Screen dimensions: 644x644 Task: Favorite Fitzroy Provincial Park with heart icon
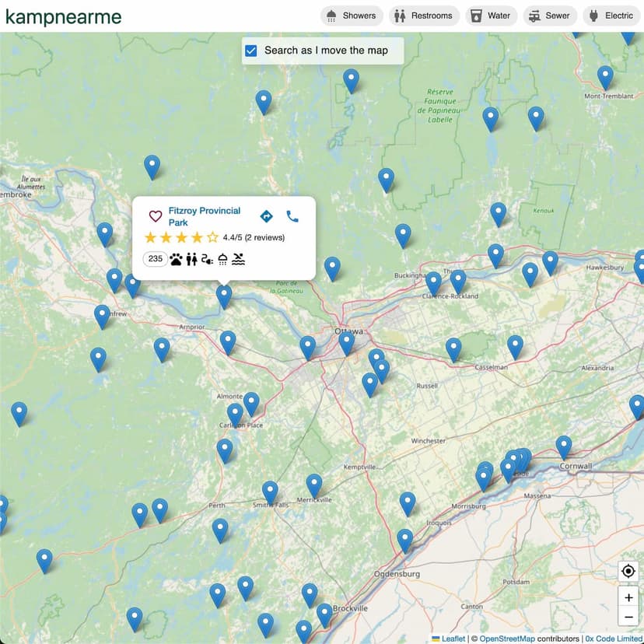[x=155, y=216]
